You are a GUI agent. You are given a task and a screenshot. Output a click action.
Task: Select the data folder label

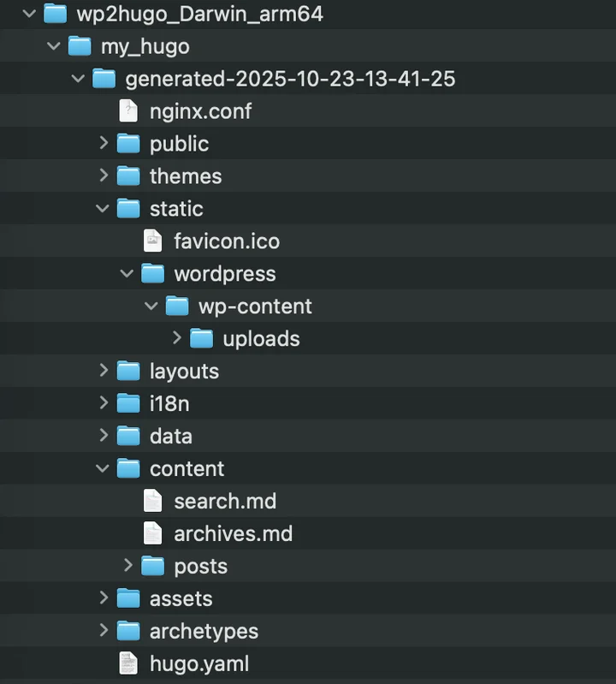click(x=170, y=436)
